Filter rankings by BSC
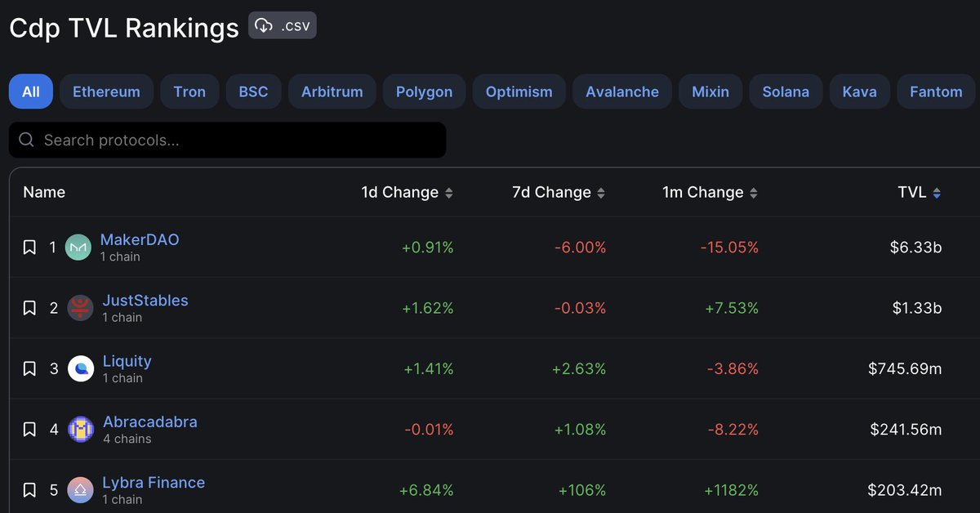Viewport: 980px width, 513px height. coord(253,91)
